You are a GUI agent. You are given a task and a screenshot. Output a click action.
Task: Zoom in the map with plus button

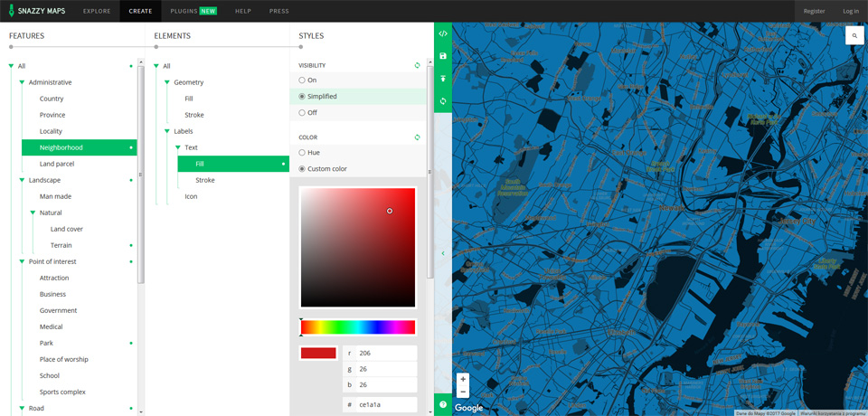(x=463, y=380)
